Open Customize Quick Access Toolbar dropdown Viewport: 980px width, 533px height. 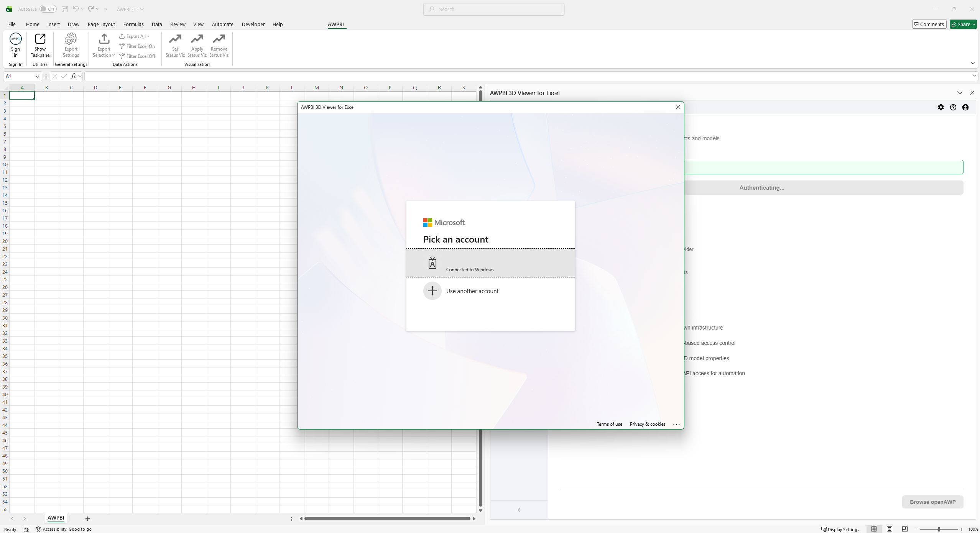(105, 9)
